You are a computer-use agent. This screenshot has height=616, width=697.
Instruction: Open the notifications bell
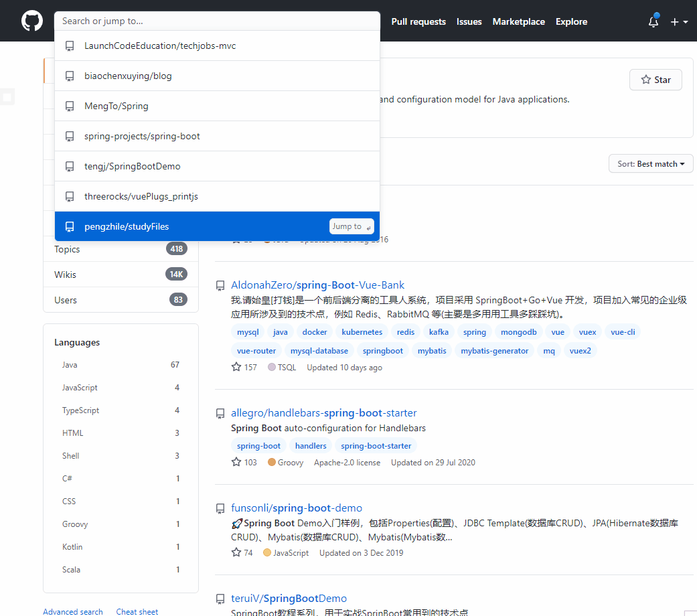click(653, 21)
